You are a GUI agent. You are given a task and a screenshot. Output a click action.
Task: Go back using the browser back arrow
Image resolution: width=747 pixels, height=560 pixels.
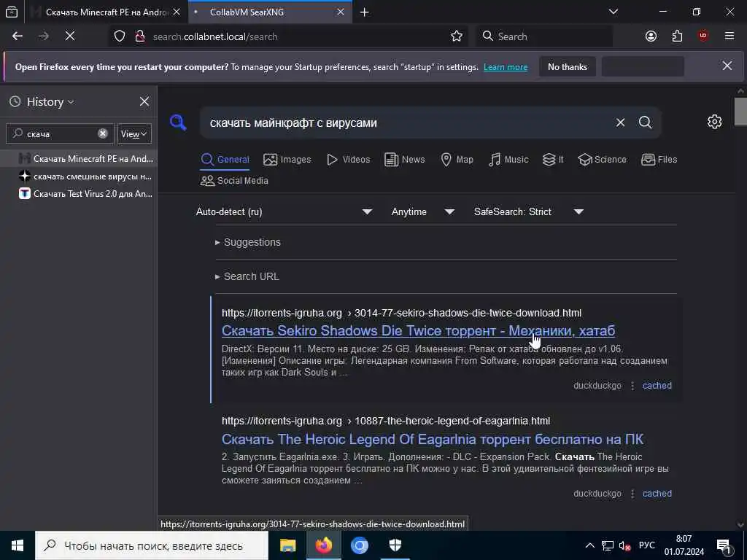pos(18,36)
